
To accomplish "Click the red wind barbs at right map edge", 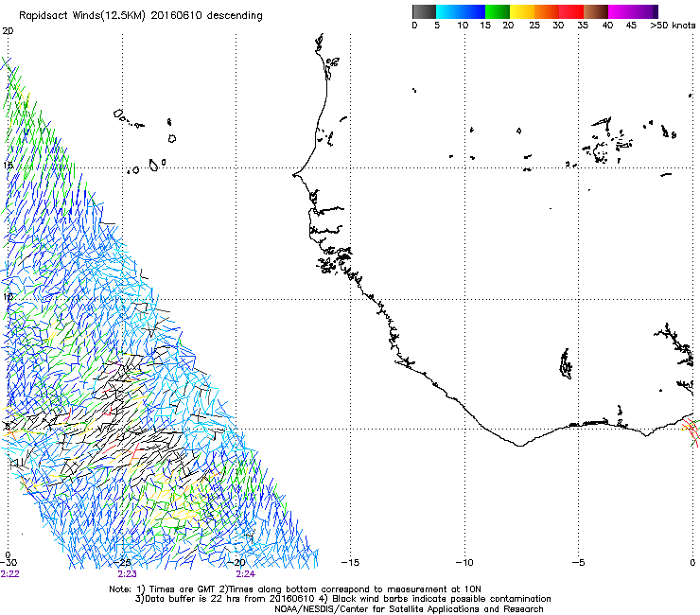I will tap(691, 430).
